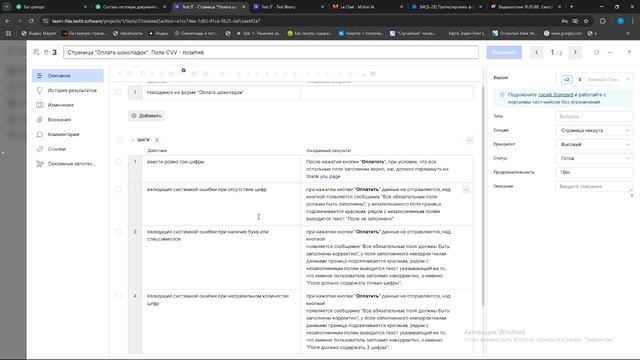Open История результатов in the sidebar

click(68, 90)
